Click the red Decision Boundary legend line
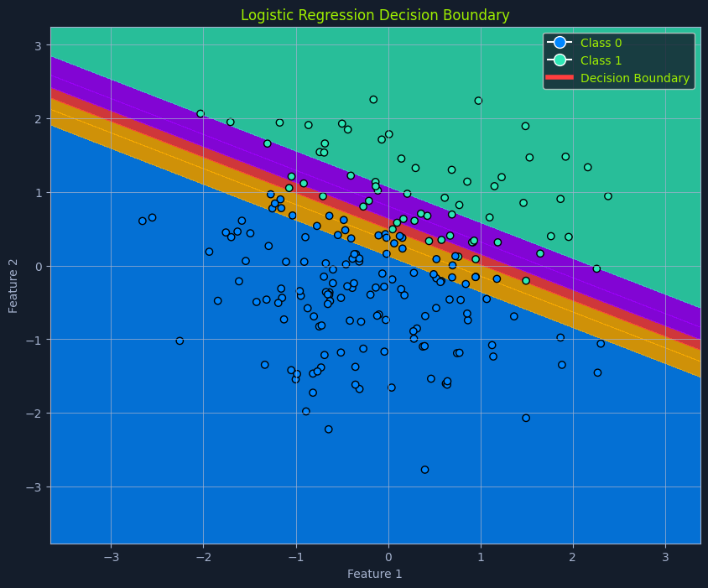 point(560,78)
